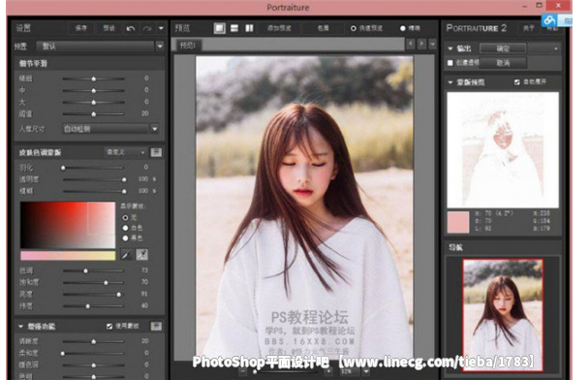
Task: Open the preview tabs list arrow
Action: 433,44
